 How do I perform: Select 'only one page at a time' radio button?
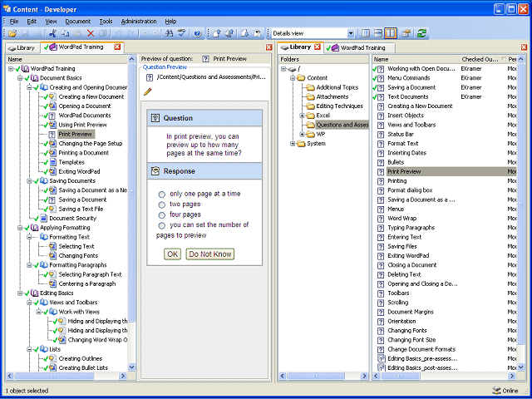click(162, 195)
